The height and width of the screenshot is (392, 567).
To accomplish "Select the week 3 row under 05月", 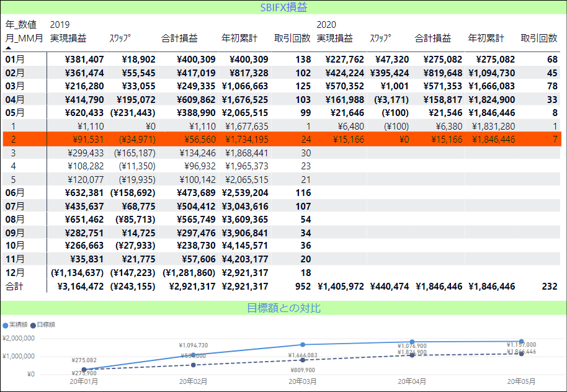I will coord(14,153).
